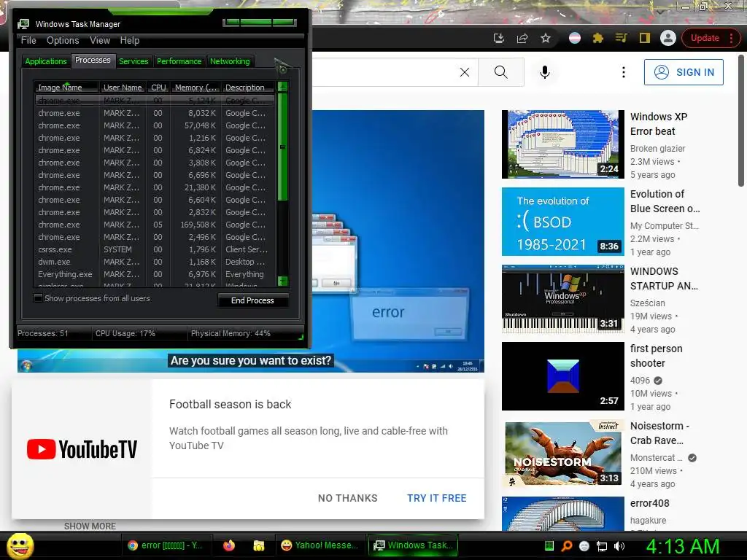Open the network tray icon
The image size is (747, 560).
(x=602, y=546)
